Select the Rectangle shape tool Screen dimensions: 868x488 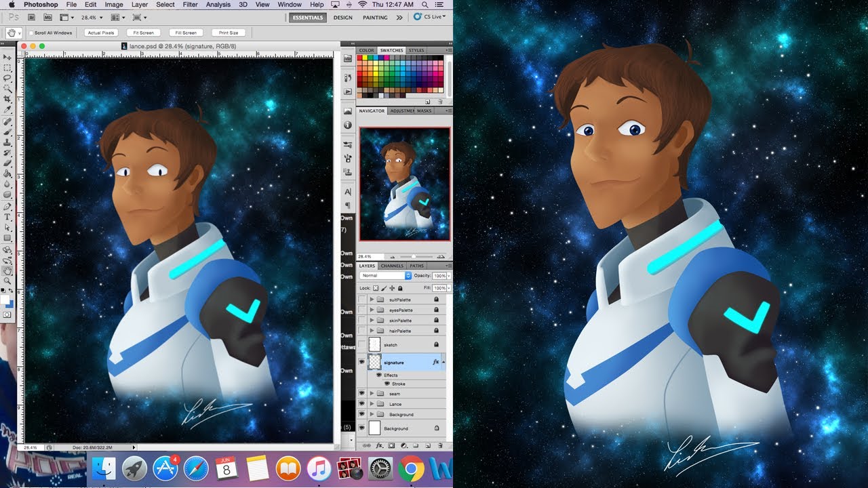pos(7,238)
